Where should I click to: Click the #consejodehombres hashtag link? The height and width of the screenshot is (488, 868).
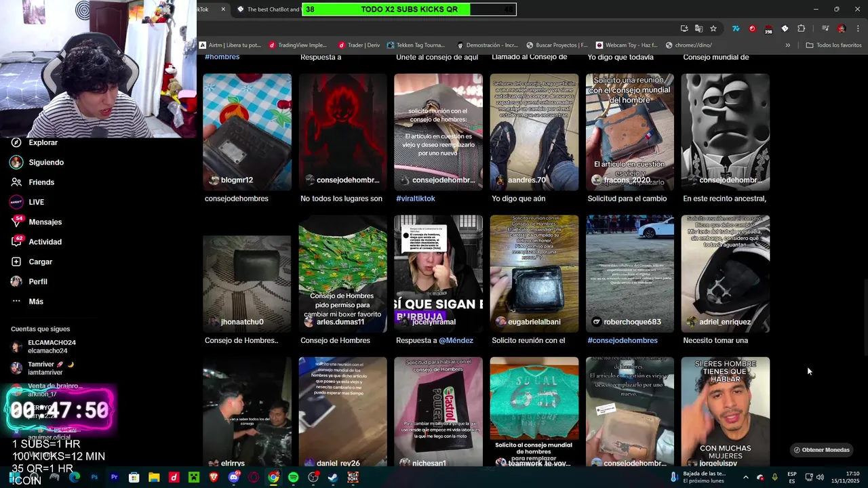click(x=623, y=340)
